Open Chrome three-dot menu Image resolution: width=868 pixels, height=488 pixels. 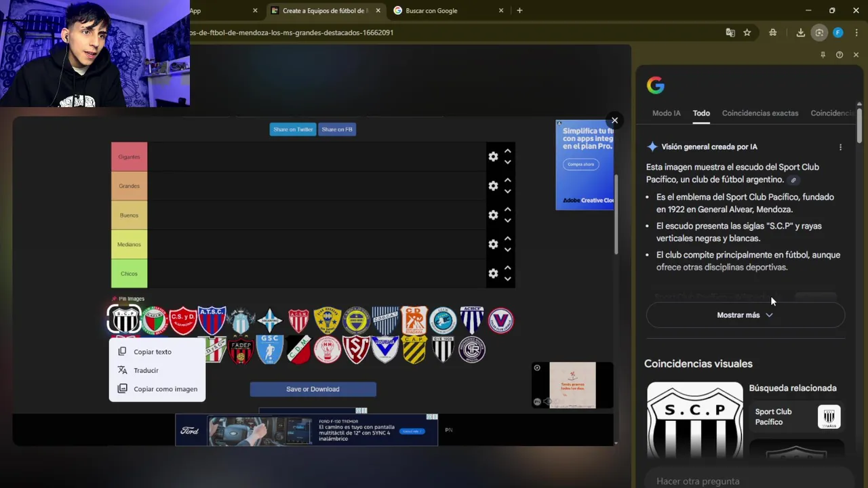tap(856, 33)
